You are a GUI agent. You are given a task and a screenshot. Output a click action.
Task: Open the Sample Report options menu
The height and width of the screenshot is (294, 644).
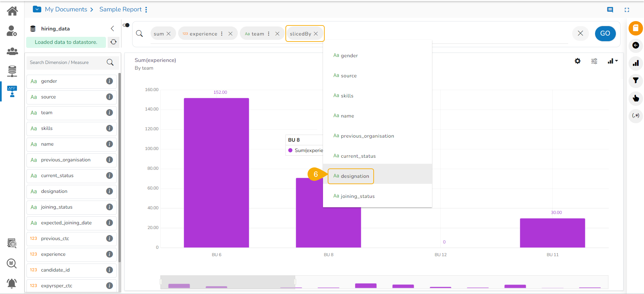[146, 10]
